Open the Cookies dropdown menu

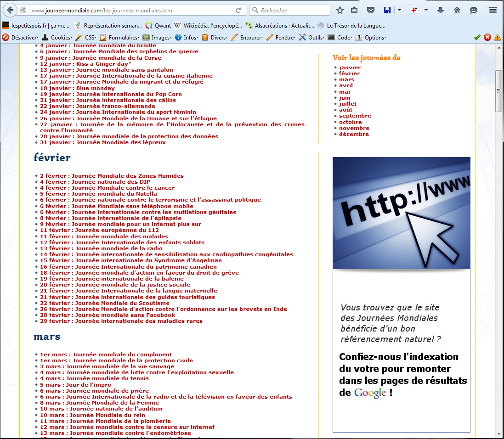point(57,38)
